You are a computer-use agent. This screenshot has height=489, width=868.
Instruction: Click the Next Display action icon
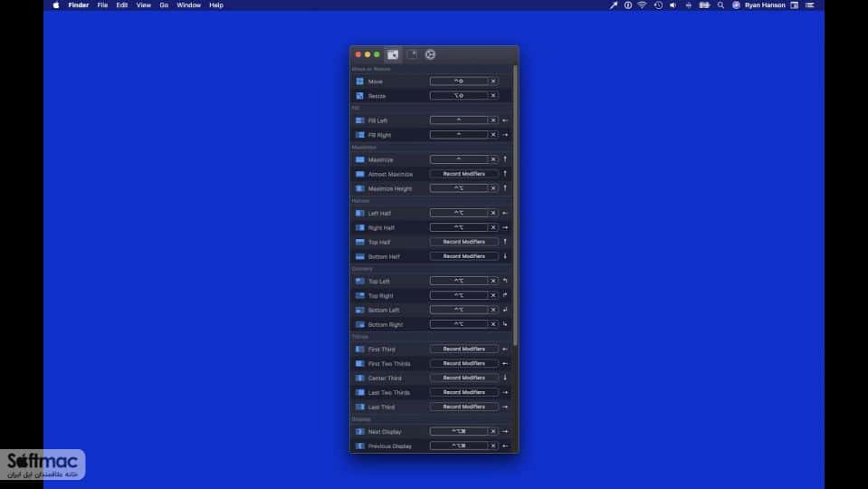coord(360,431)
